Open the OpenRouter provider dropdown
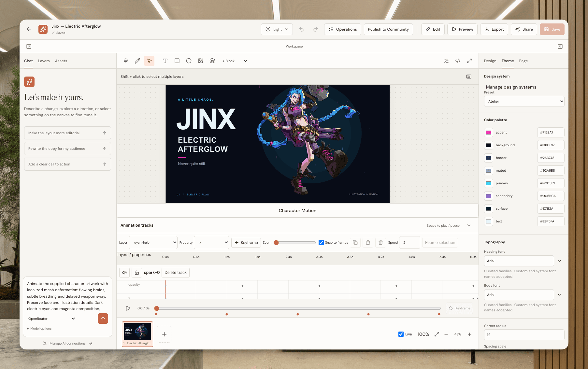588x369 pixels. click(51, 319)
